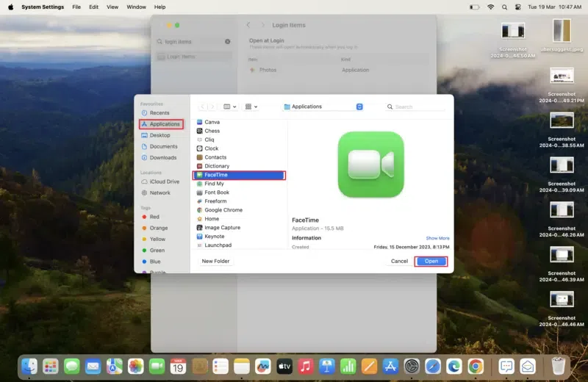Select Network location
The image size is (588, 382).
point(156,192)
